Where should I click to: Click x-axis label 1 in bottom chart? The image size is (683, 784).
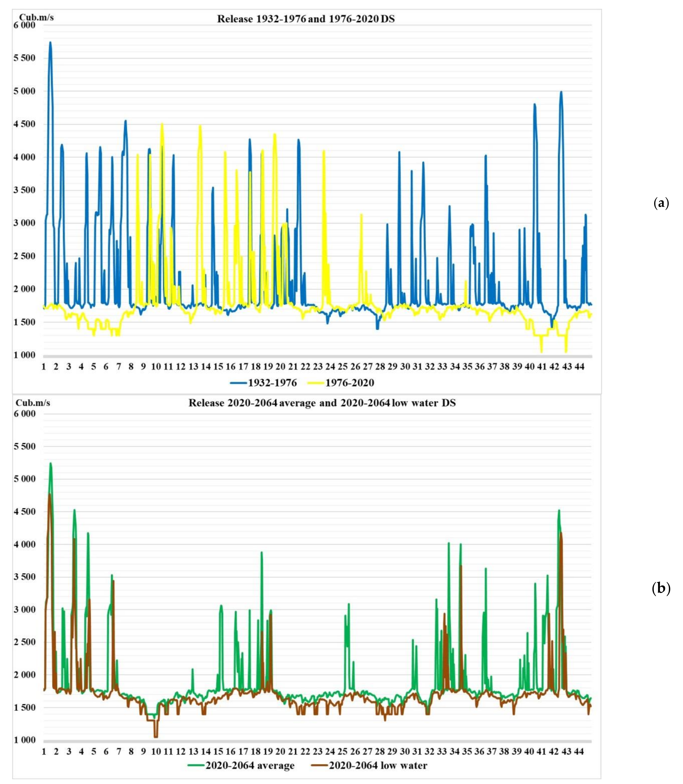tap(44, 752)
